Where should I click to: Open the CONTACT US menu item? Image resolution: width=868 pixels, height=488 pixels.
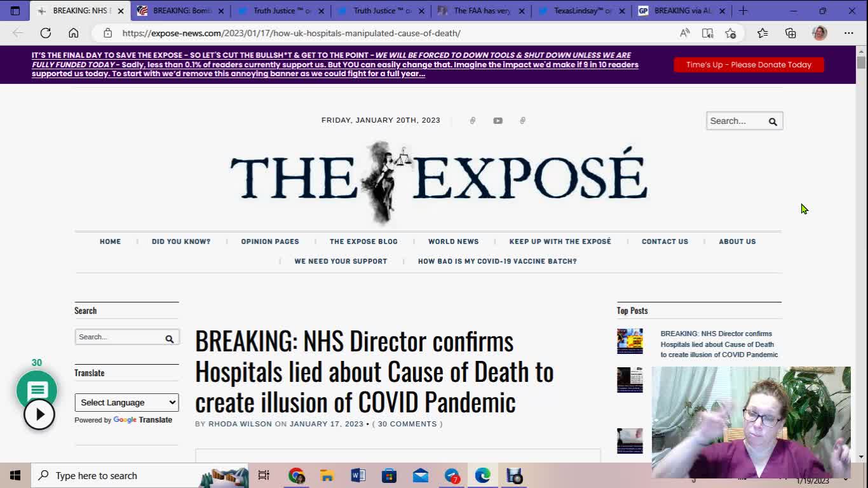(665, 241)
